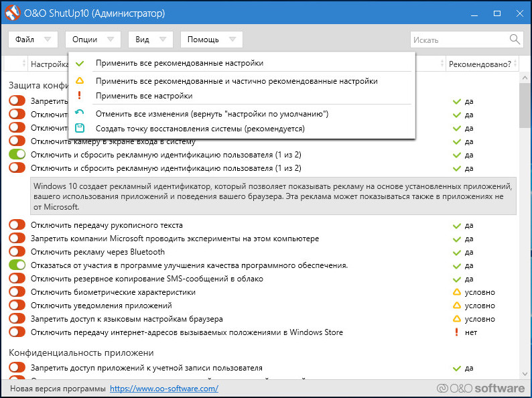Click the O&O ShutUp10 app logo in title bar
532x398 pixels.
(13, 13)
